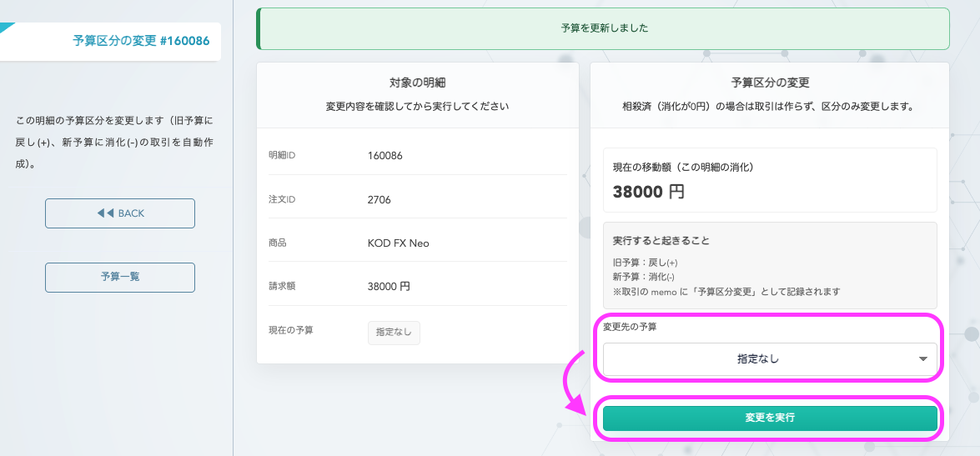
Task: Click the product name KOD FX Neo
Action: [398, 243]
